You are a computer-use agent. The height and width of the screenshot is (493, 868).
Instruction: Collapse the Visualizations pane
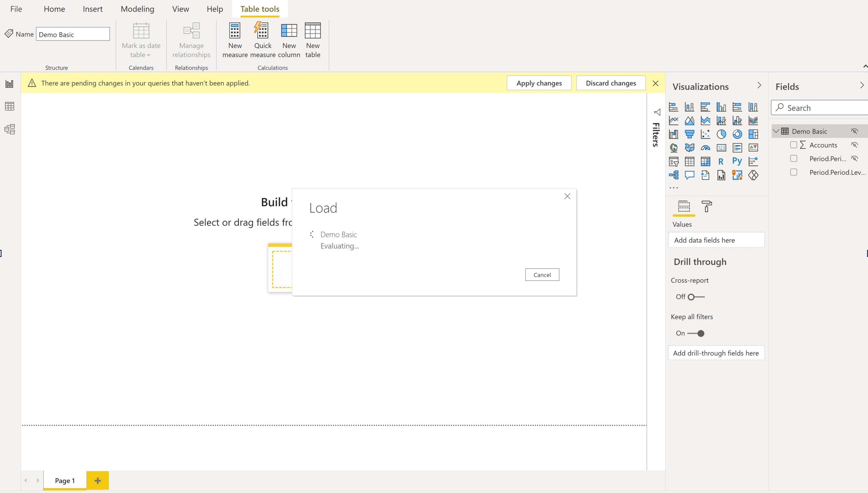(x=759, y=86)
